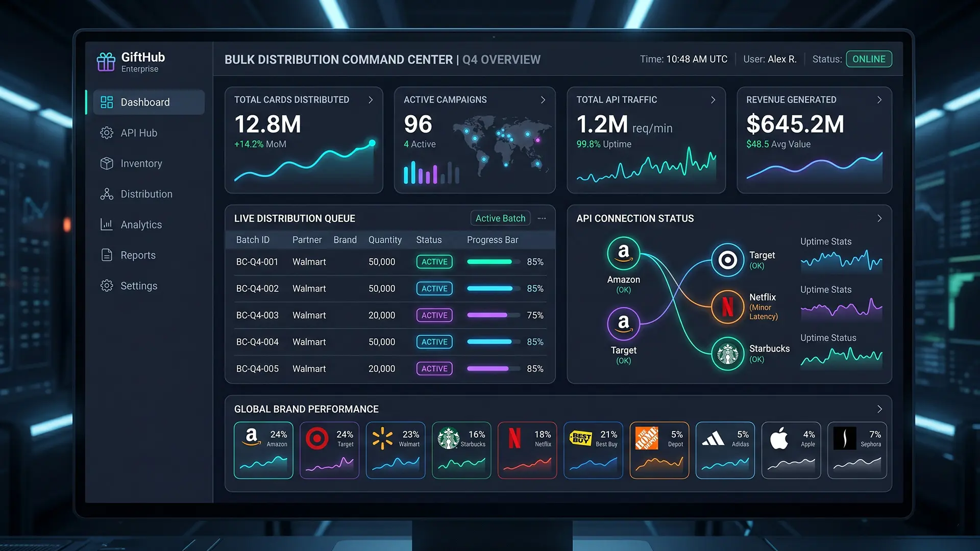Select the Target bullseye node in API connections
This screenshot has width=980, height=551.
coord(728,260)
